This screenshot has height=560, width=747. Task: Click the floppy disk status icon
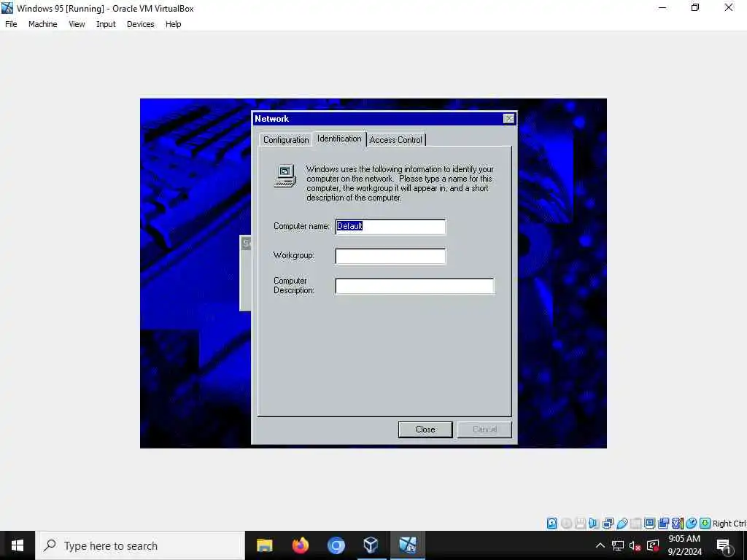(x=580, y=524)
